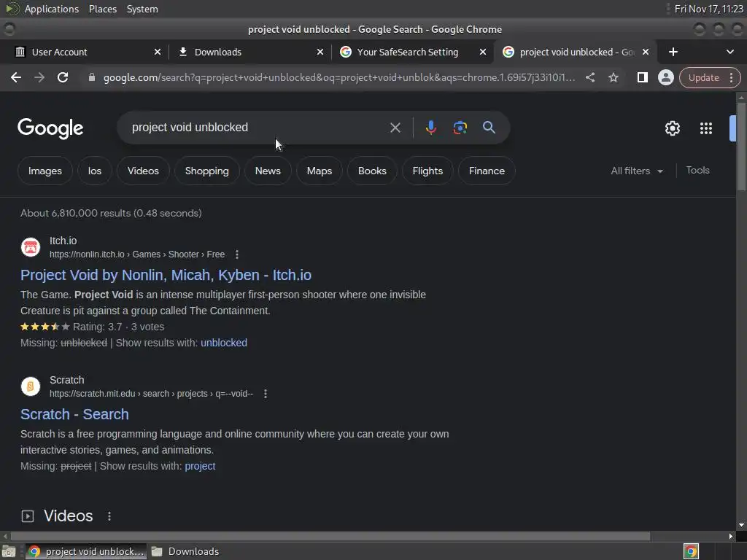This screenshot has width=747, height=560.
Task: Open the Places menu
Action: click(103, 9)
